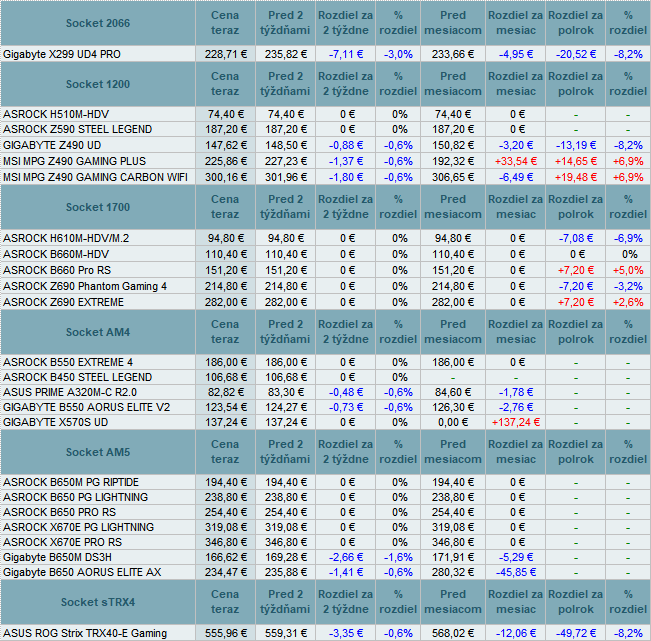Select current price 228,71 € cell

tap(226, 54)
